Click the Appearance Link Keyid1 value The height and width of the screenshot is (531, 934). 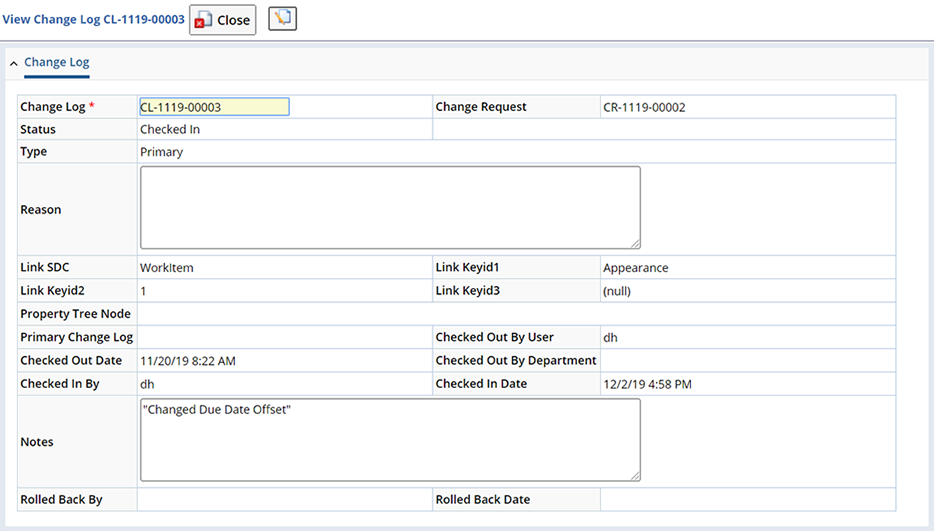pyautogui.click(x=636, y=268)
